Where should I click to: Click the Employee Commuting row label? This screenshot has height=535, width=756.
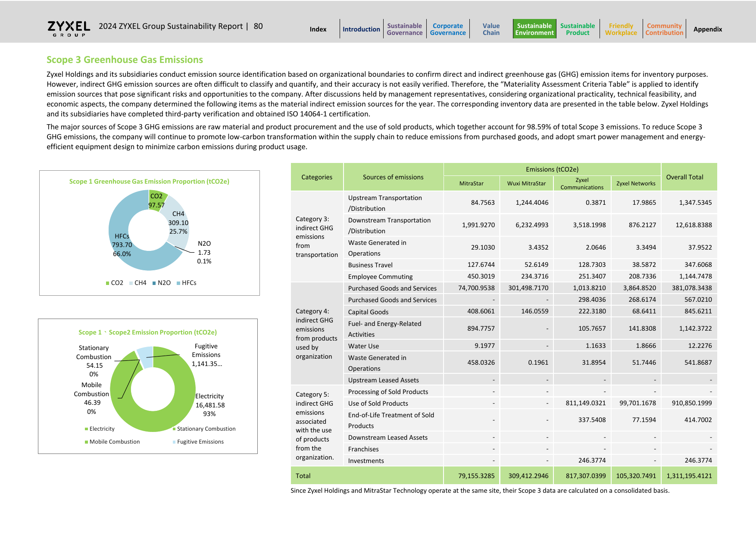(380, 277)
